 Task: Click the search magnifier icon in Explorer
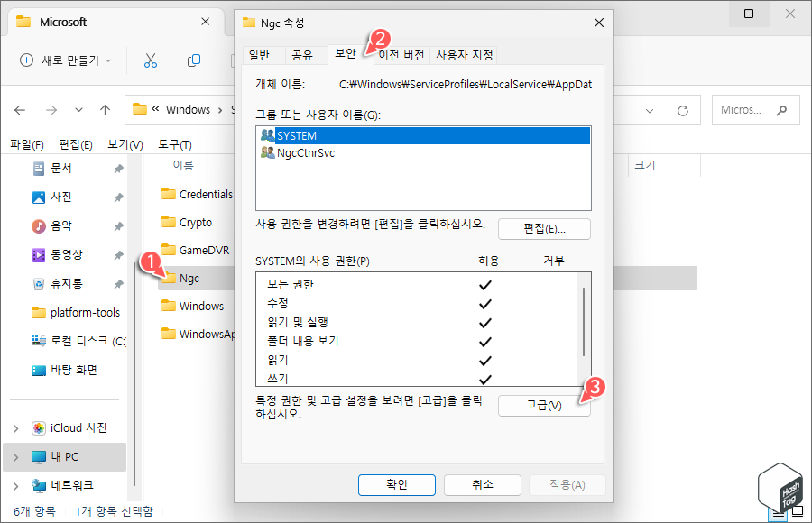(781, 110)
